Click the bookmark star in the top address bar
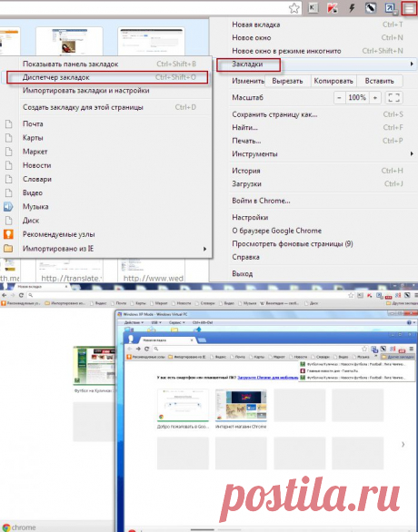 [x=294, y=8]
